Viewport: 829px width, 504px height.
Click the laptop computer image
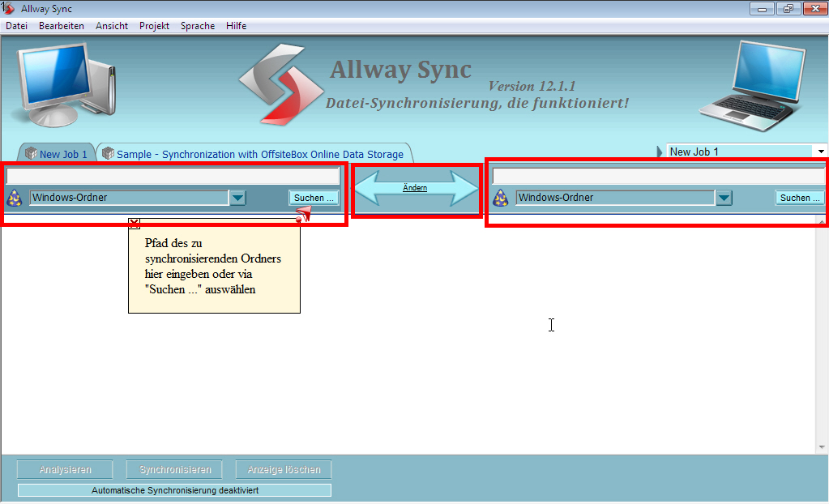(753, 86)
